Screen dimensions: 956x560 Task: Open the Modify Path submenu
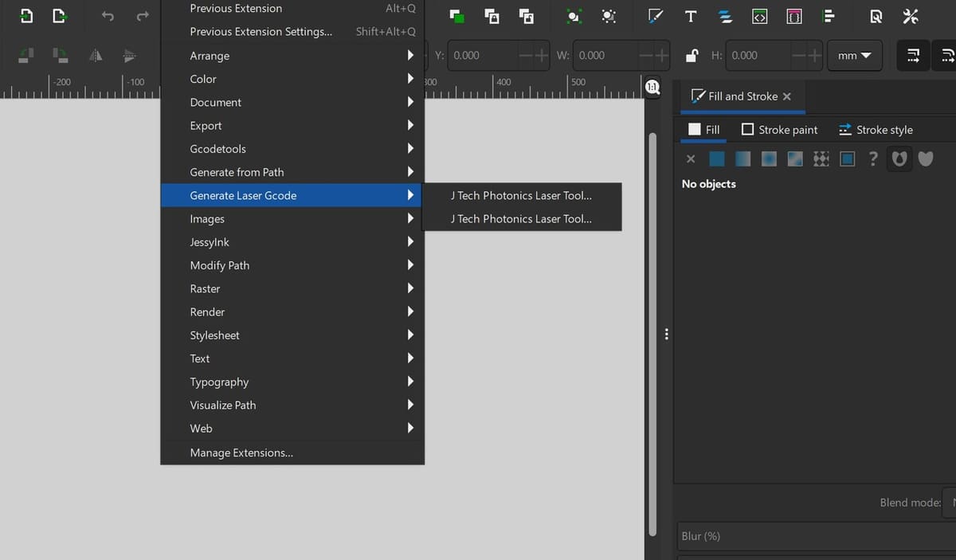pos(292,265)
